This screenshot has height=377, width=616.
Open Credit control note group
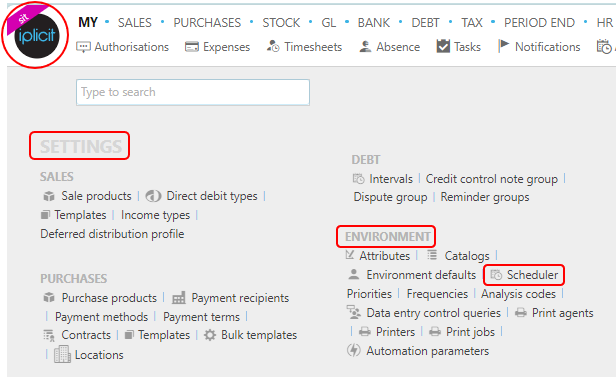[x=491, y=179]
